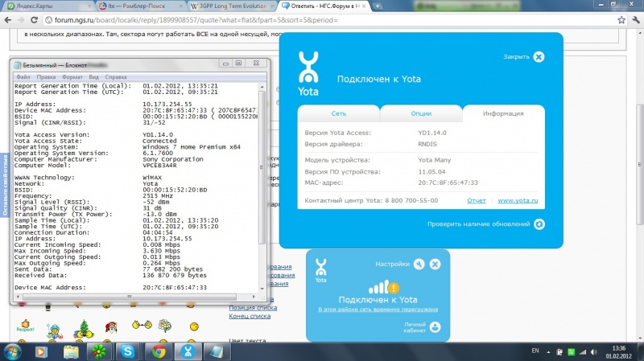Click the YD1.14.0 version value in Yota panel

click(x=432, y=133)
